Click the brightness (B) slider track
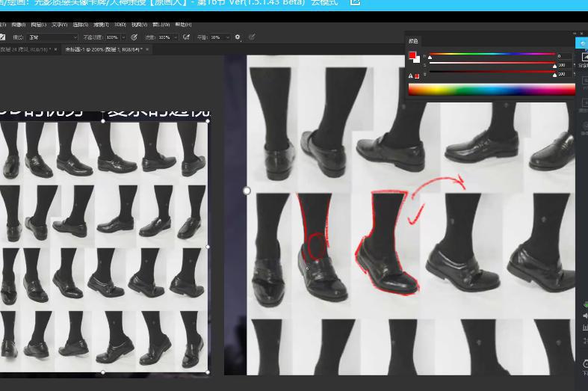The height and width of the screenshot is (391, 588). [x=492, y=72]
